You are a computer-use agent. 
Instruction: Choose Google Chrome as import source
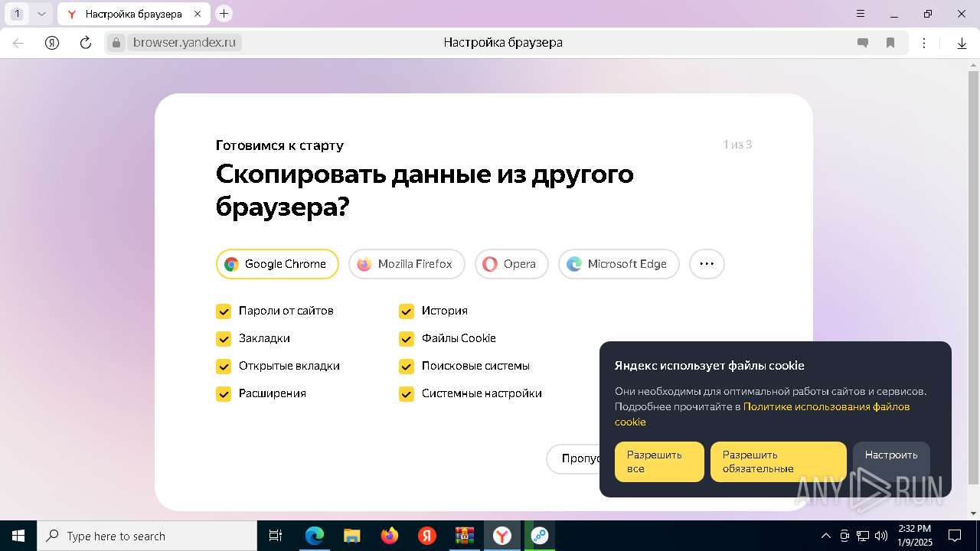click(277, 264)
